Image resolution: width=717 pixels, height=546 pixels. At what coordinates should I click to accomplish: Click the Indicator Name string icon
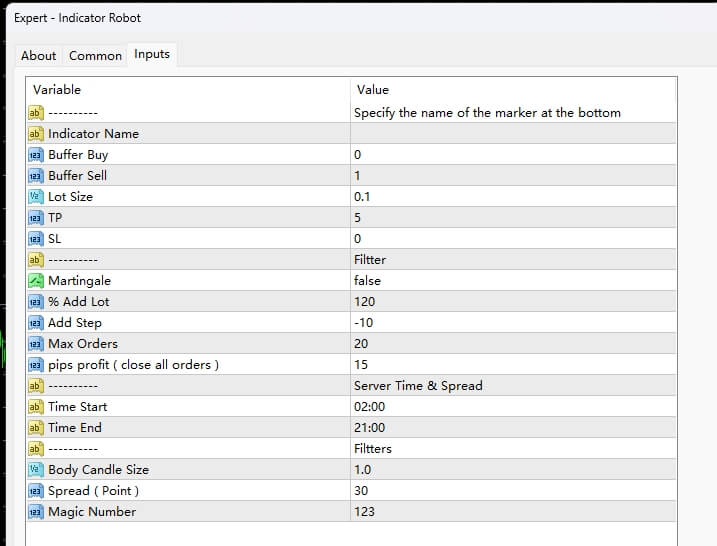coord(35,134)
